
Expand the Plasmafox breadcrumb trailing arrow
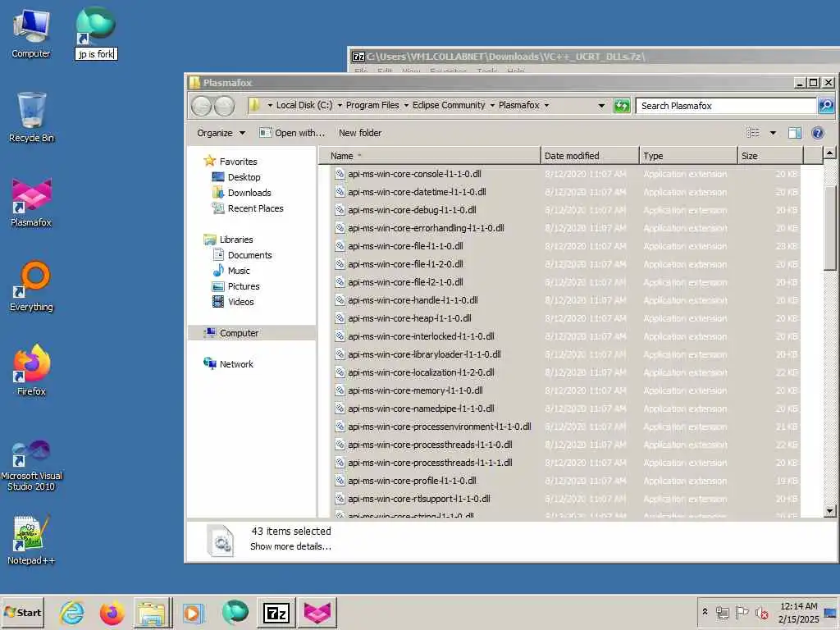click(x=546, y=106)
